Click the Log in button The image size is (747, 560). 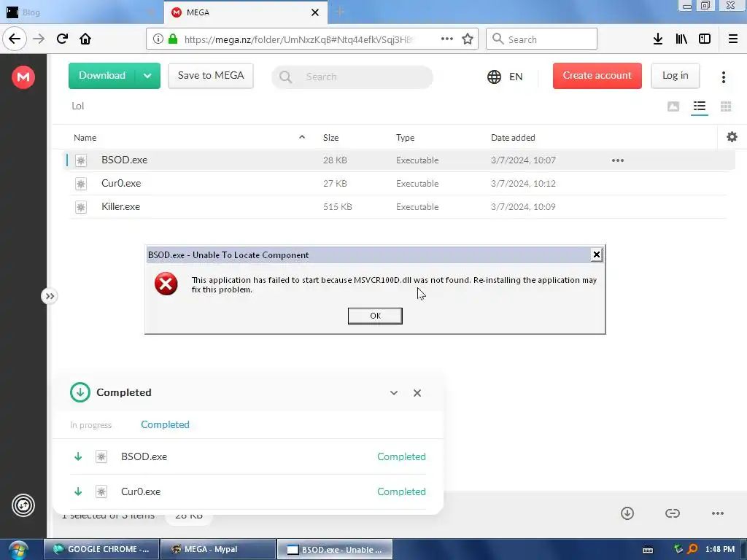click(x=675, y=76)
